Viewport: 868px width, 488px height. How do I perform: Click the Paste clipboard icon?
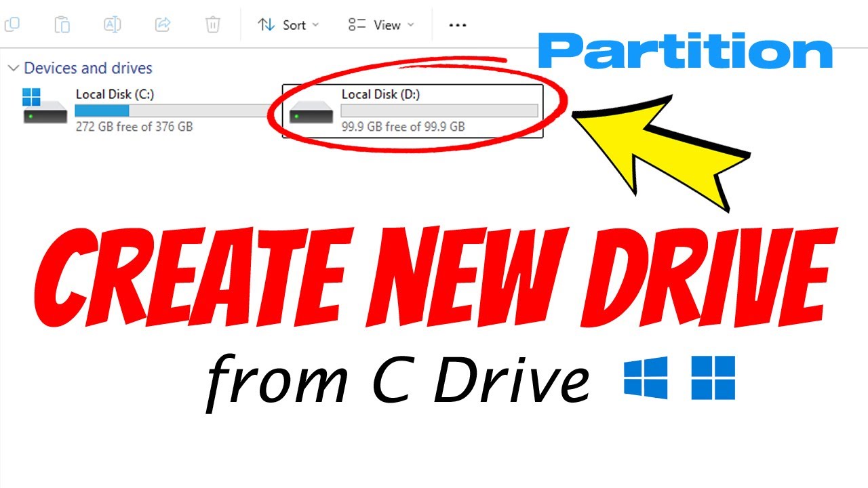point(62,25)
